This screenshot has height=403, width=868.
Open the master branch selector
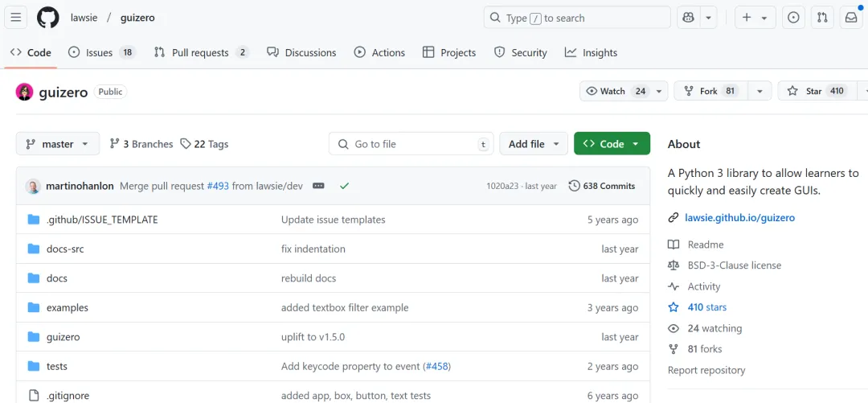pyautogui.click(x=58, y=143)
